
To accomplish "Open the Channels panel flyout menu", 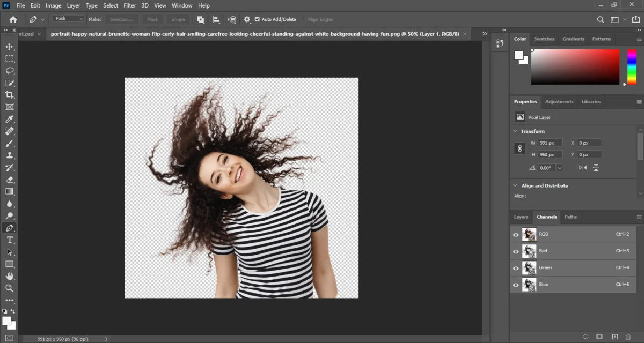I will [639, 217].
